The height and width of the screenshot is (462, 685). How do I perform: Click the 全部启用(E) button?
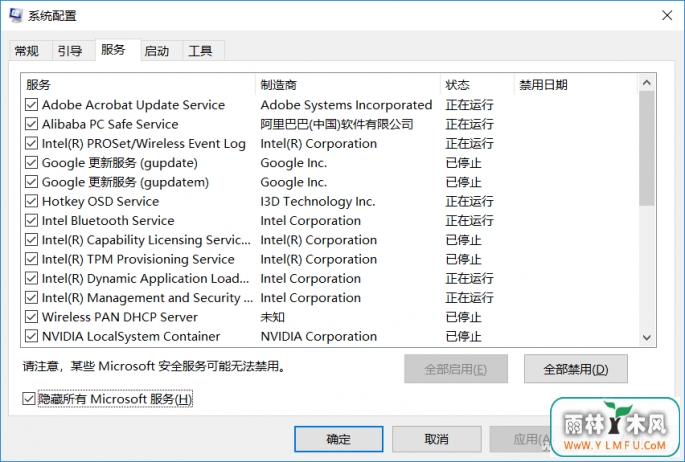(x=456, y=369)
